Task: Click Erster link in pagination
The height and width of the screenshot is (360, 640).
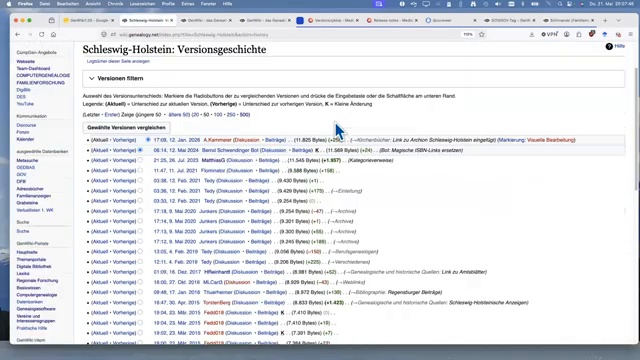Action: 111,115
